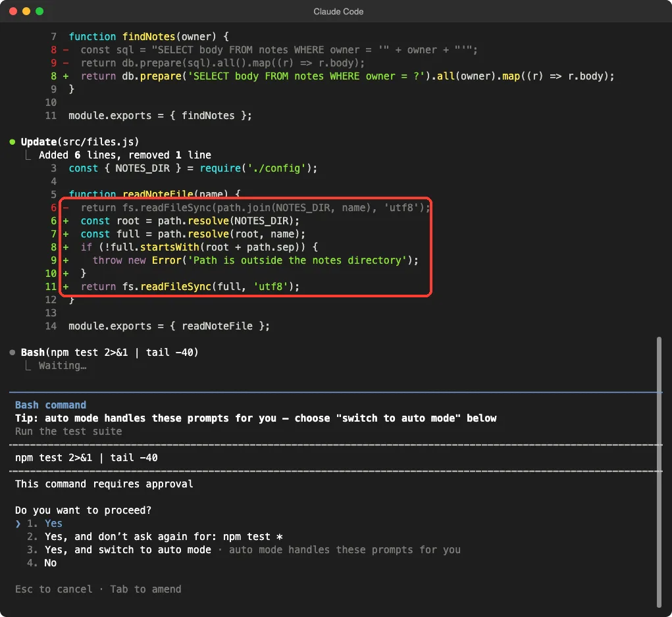Click the "Esc to cancel · Tab to amend" hint
The height and width of the screenshot is (617, 672).
[98, 589]
